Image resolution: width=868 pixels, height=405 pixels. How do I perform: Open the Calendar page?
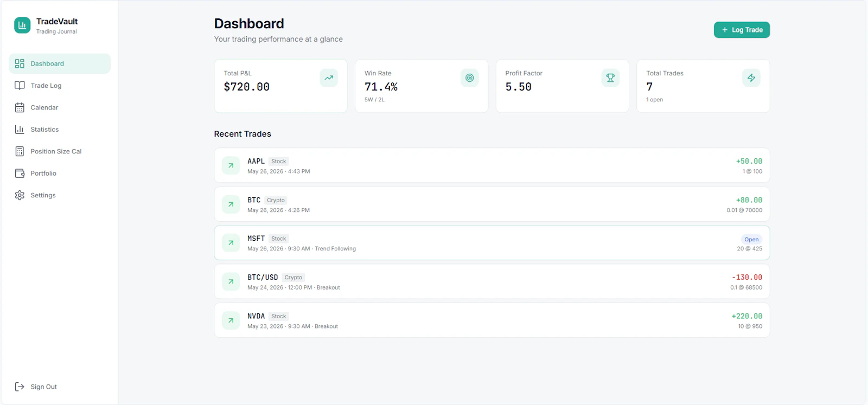point(60,107)
